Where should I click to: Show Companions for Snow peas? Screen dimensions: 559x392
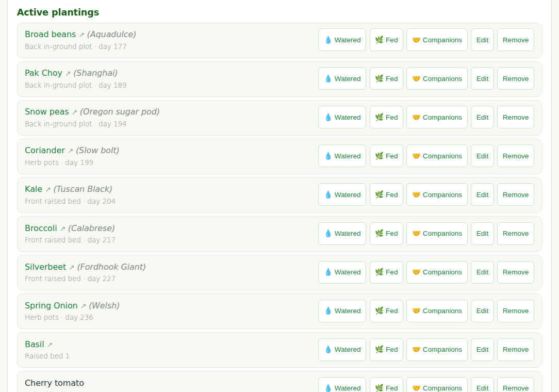[437, 118]
